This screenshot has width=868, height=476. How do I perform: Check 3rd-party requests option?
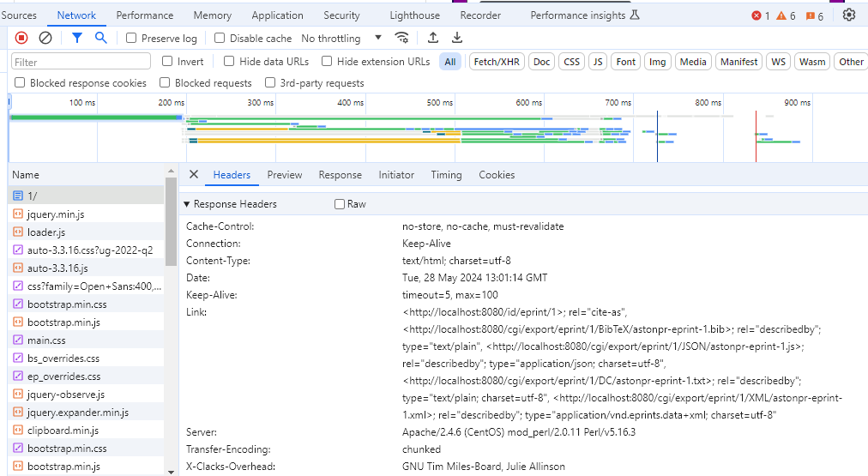270,82
